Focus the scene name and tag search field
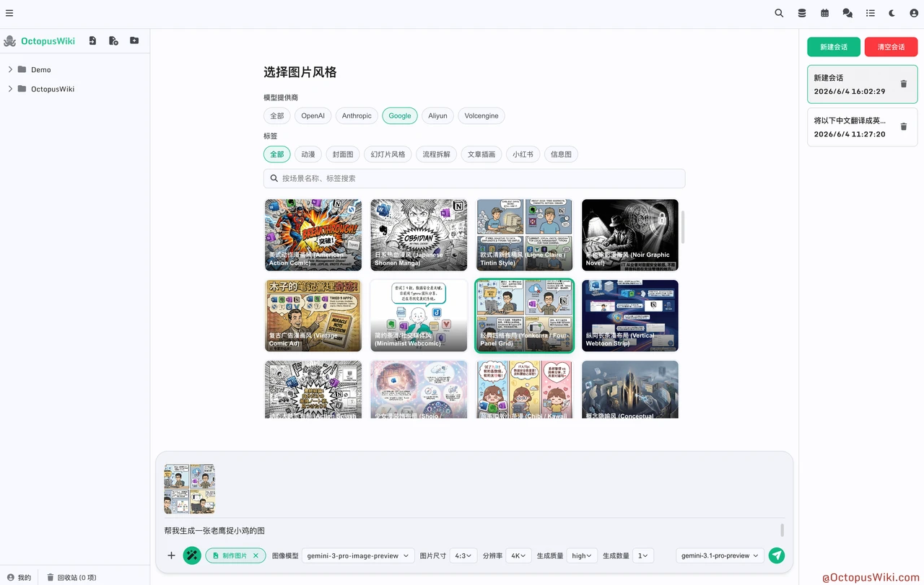Viewport: 924px width, 585px height. click(x=474, y=178)
